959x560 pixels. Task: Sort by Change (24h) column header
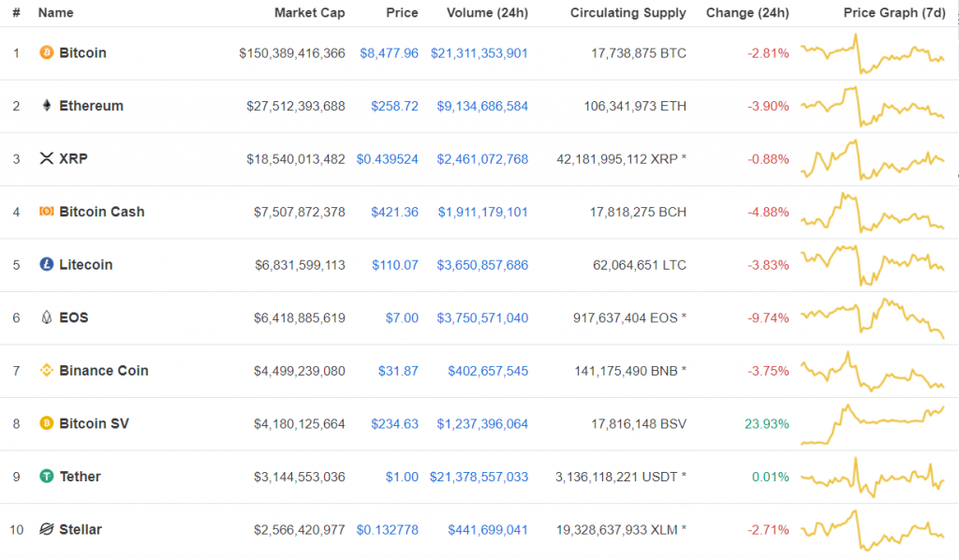[747, 13]
